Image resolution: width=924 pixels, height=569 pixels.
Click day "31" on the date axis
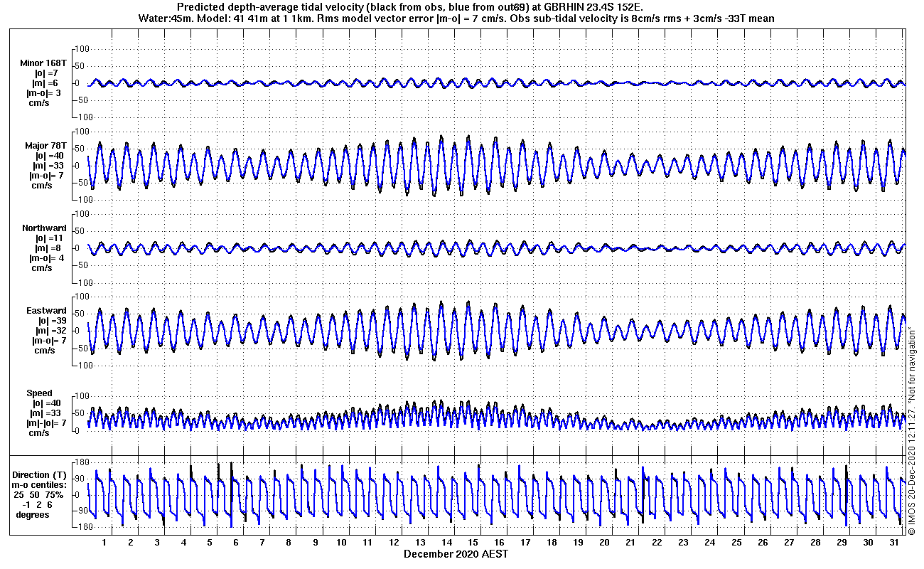[894, 543]
